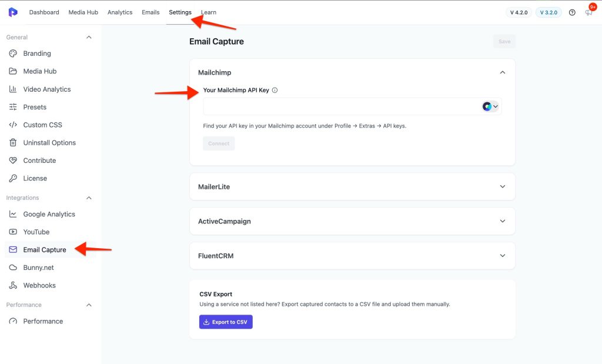602x364 pixels.
Task: Switch to the Analytics tab
Action: tap(120, 12)
